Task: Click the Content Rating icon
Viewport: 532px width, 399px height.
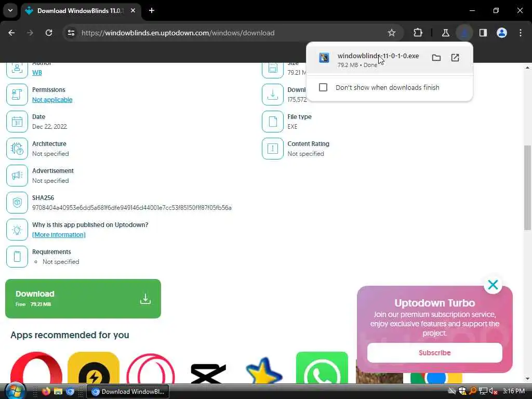Action: tap(273, 149)
